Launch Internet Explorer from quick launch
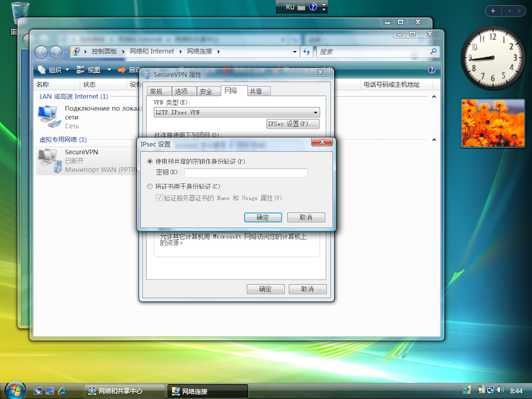Screen dimensions: 532x399 [x=62, y=391]
